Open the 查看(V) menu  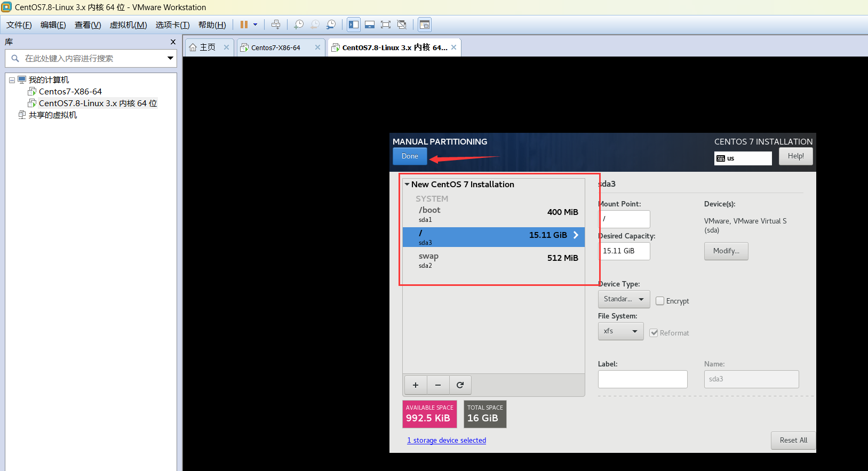[88, 25]
